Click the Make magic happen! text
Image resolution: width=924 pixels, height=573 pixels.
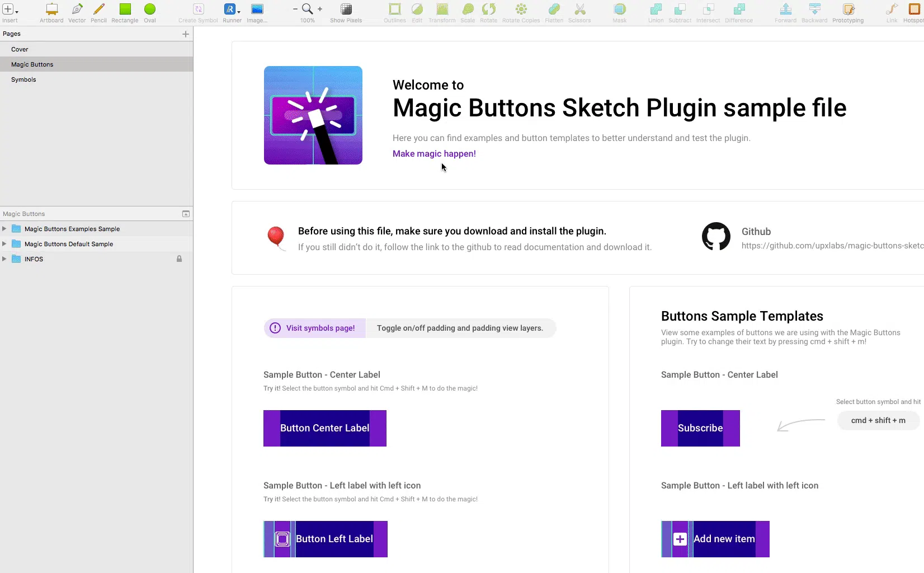coord(434,154)
